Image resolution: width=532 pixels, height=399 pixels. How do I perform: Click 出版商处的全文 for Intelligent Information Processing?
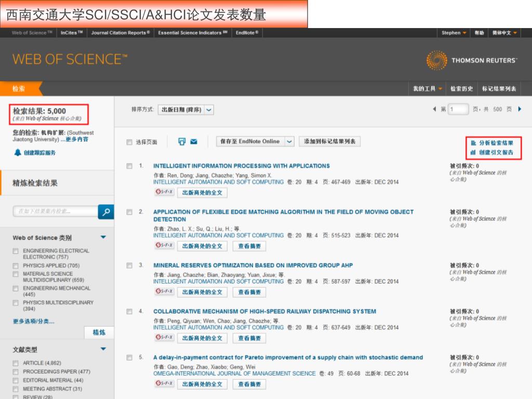pyautogui.click(x=202, y=193)
